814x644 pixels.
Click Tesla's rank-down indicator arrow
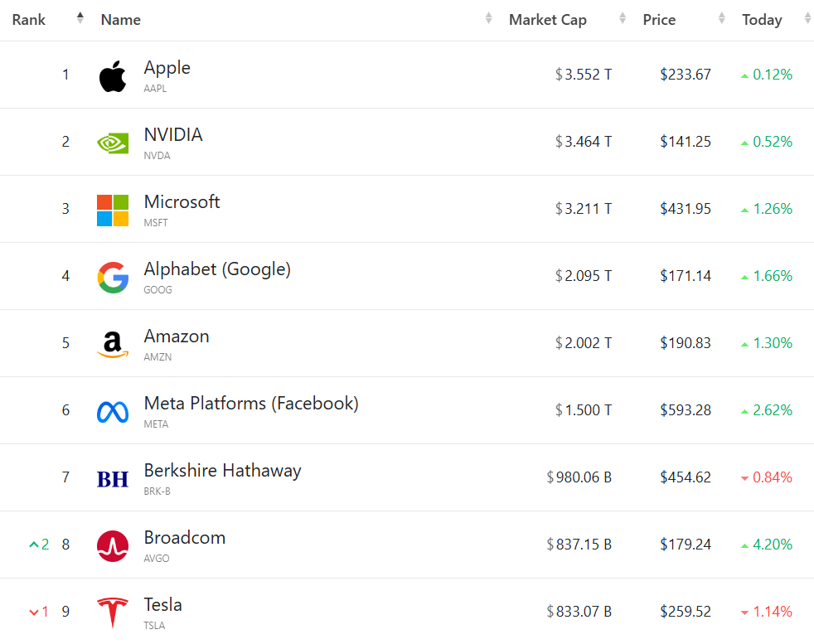click(x=34, y=613)
